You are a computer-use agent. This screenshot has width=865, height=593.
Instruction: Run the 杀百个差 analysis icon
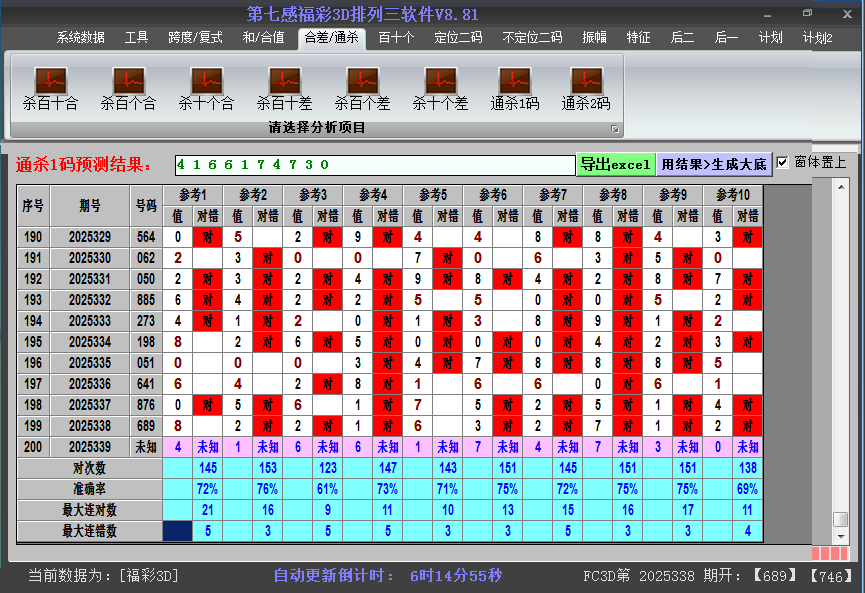pos(362,81)
